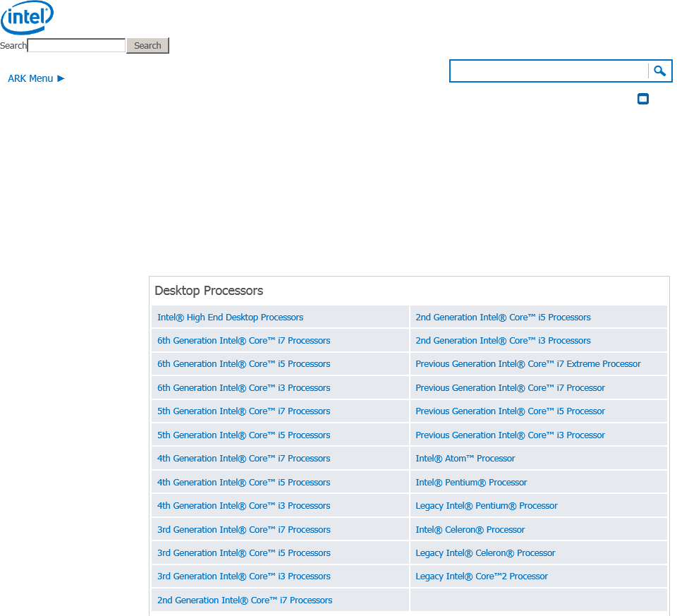677x616 pixels.
Task: Focus the blue-bordered search box
Action: click(549, 71)
